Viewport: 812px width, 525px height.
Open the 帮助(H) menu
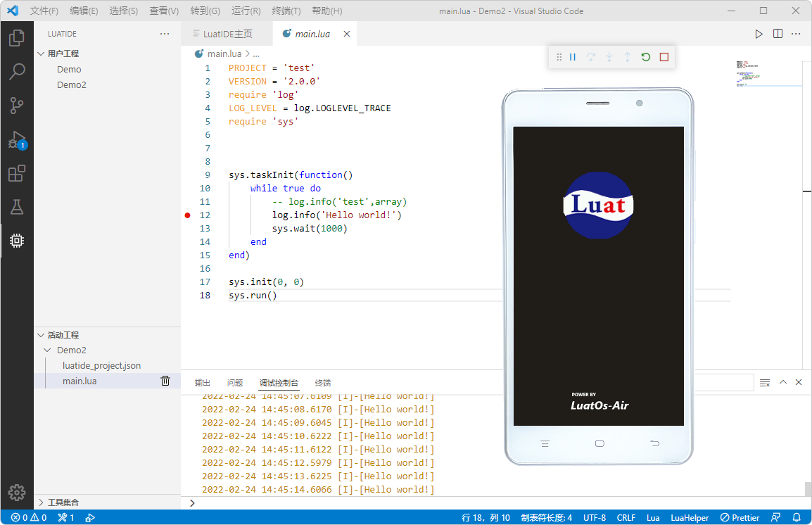pyautogui.click(x=326, y=11)
